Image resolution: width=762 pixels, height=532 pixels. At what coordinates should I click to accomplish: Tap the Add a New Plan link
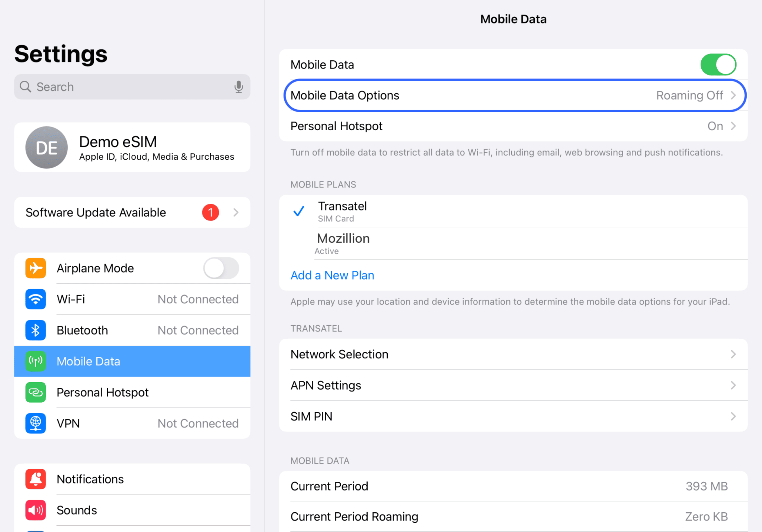coord(332,275)
